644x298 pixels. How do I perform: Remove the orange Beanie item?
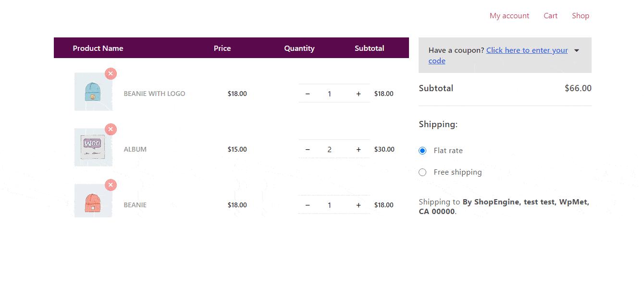tap(111, 185)
